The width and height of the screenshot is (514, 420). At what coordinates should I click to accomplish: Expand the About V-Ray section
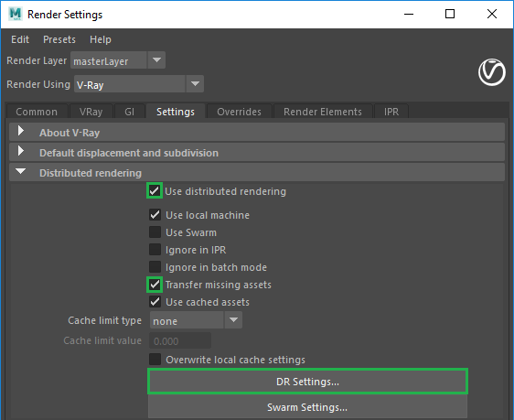pos(257,133)
